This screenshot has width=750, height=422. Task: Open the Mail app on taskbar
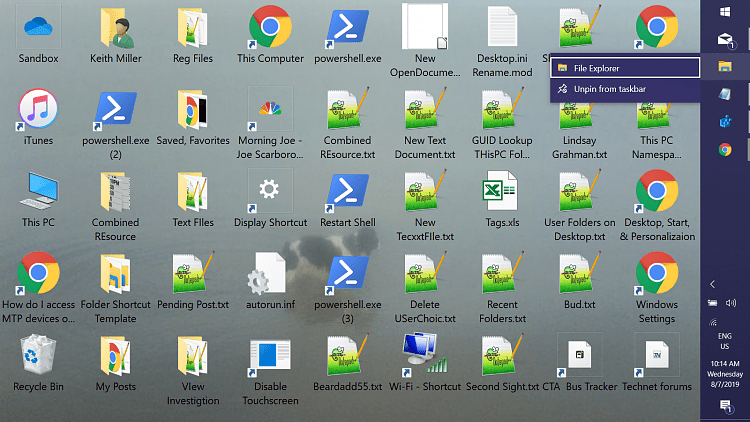click(725, 40)
